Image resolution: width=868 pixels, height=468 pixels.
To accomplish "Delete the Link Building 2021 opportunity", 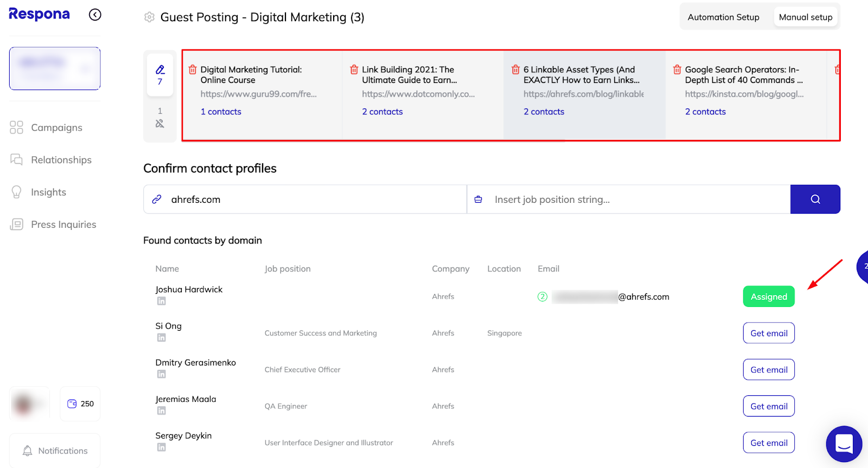I will [x=354, y=69].
